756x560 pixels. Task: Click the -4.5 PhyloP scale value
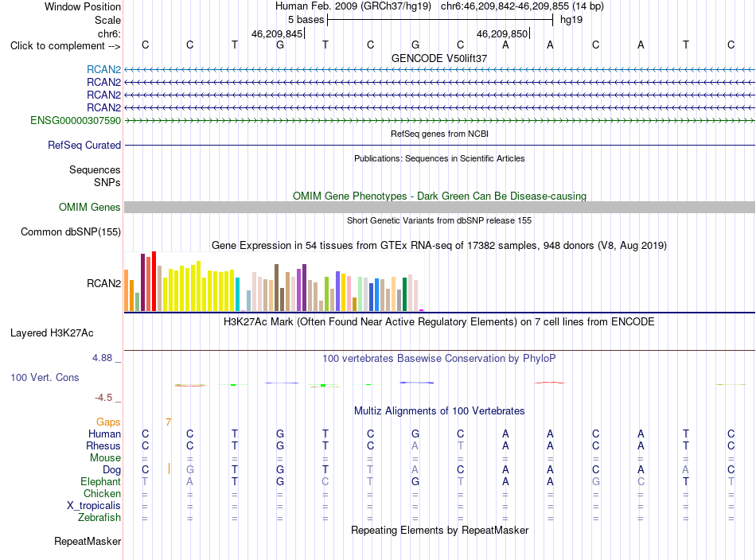[x=103, y=398]
